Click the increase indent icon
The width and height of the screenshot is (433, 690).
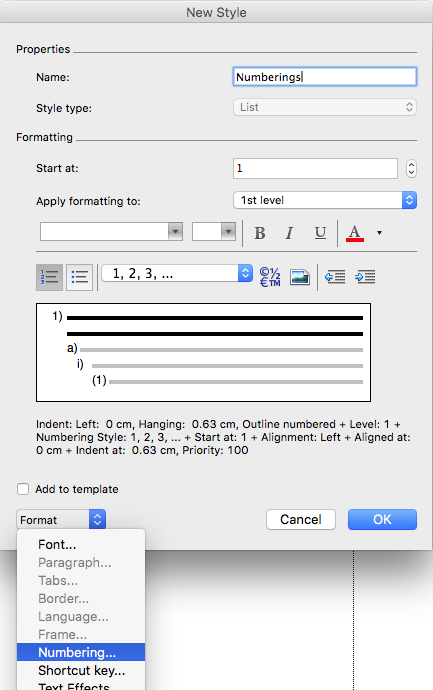click(365, 277)
